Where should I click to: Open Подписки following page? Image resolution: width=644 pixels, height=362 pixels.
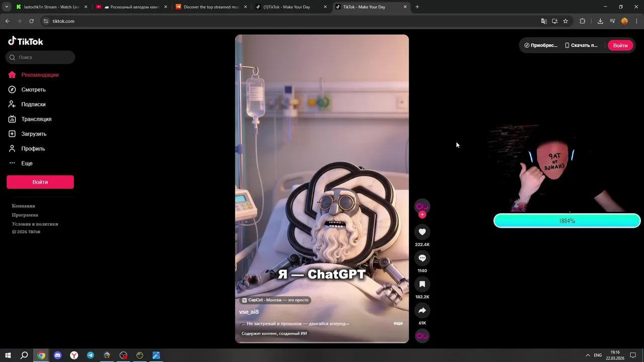[x=27, y=104]
